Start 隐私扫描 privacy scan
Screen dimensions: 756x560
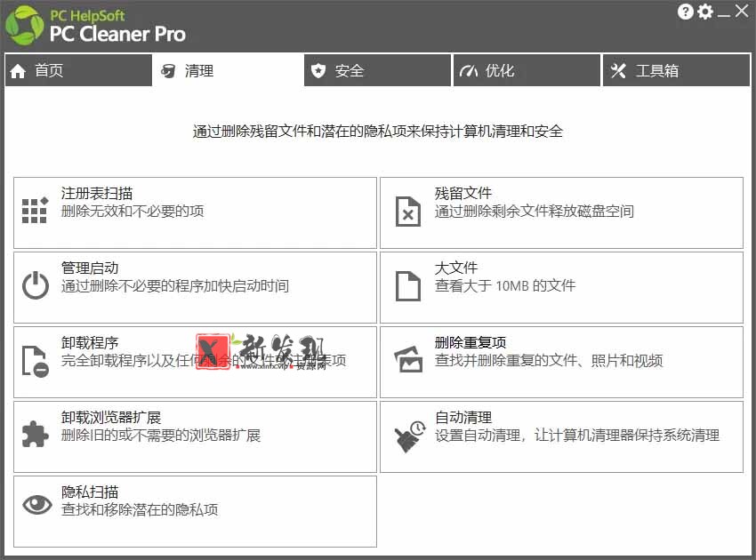click(x=195, y=511)
